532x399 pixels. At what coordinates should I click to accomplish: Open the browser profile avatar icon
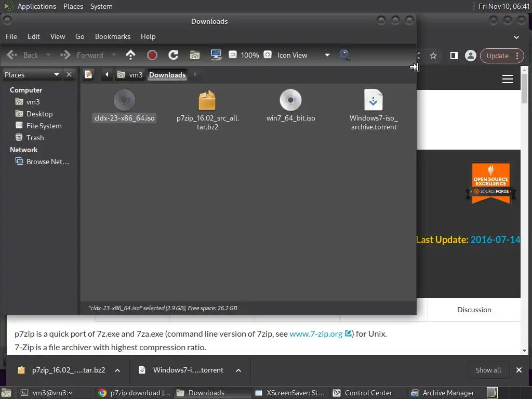pos(471,56)
